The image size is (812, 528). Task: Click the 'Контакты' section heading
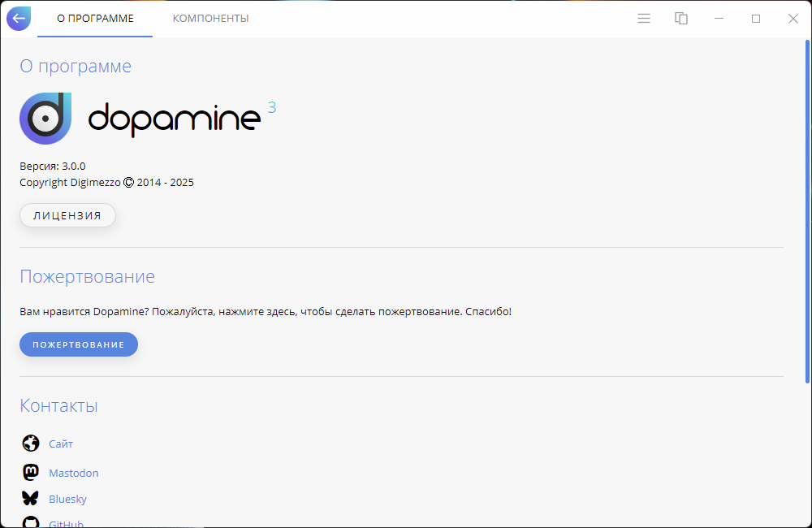coord(58,405)
